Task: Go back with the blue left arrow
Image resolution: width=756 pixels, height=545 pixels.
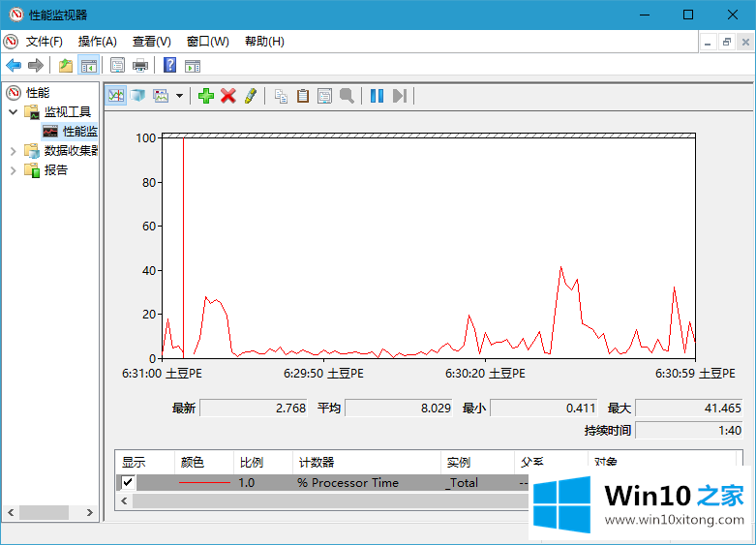Action: pyautogui.click(x=14, y=65)
